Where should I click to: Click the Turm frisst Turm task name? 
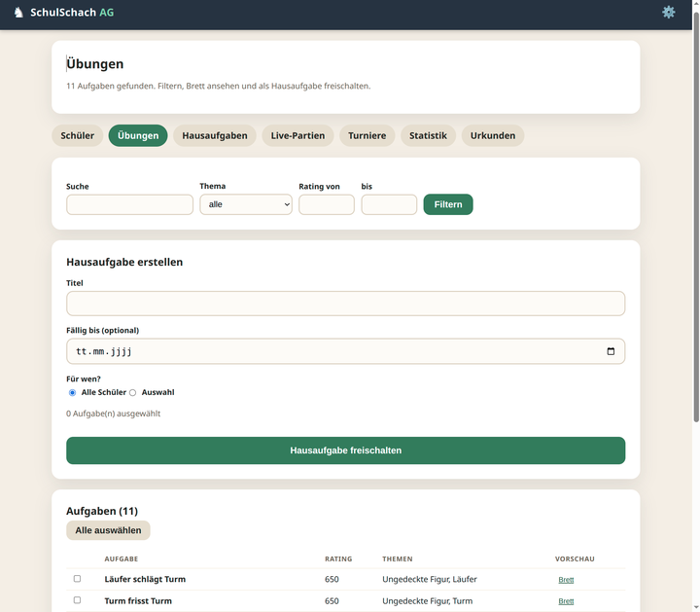138,601
